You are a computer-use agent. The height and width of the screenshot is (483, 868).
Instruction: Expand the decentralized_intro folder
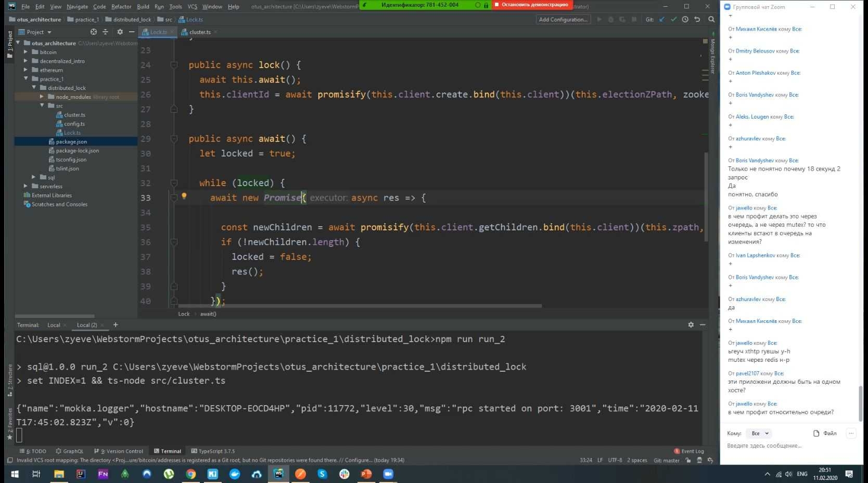tap(25, 61)
